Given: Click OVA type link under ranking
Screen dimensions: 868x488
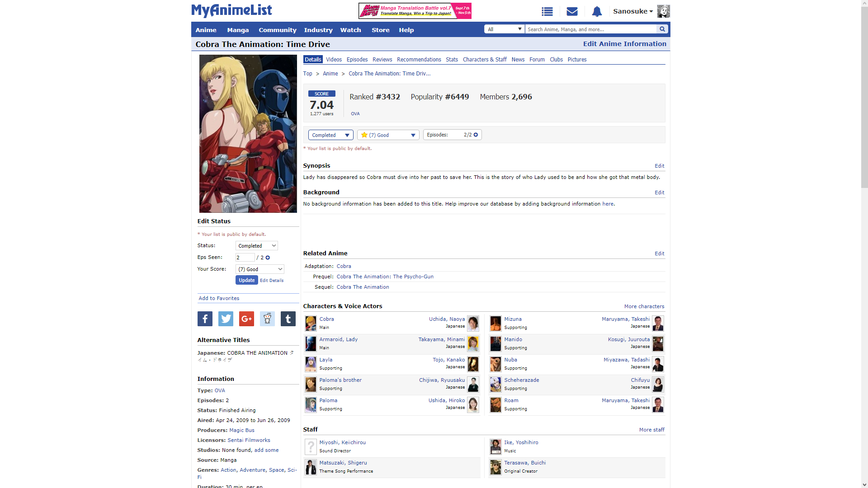Looking at the screenshot, I should (355, 114).
